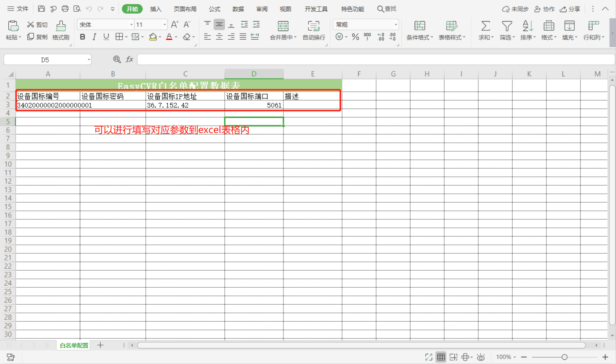
Task: Click the fx insert function button
Action: 129,59
